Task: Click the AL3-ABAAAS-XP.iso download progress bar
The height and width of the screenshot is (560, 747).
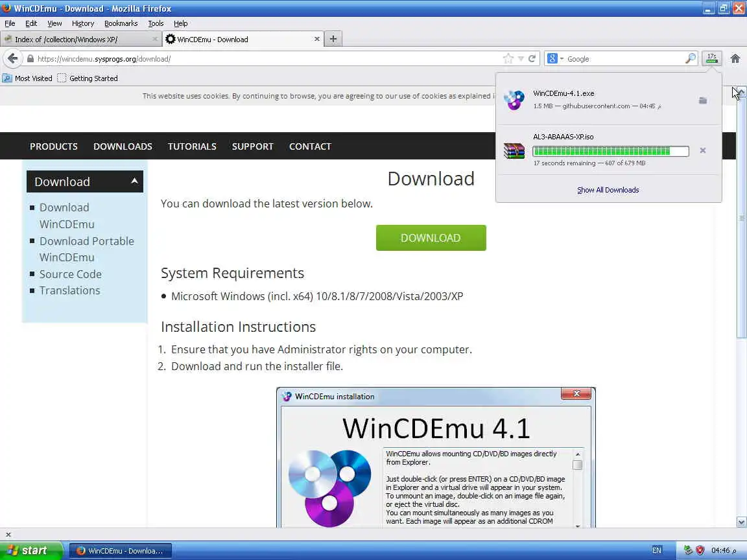Action: tap(611, 152)
